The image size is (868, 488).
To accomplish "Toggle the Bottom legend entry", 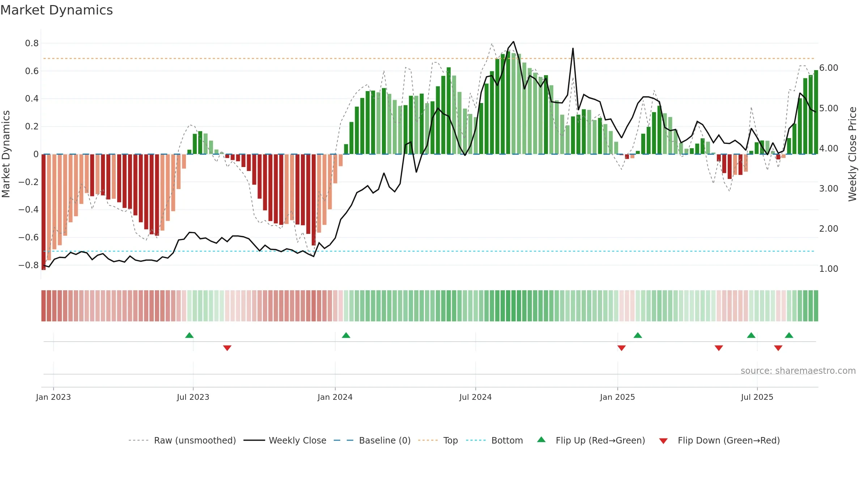I will coord(494,440).
